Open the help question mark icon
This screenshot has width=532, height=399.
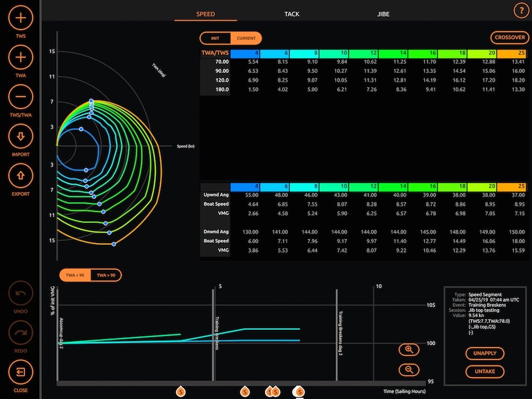521,11
